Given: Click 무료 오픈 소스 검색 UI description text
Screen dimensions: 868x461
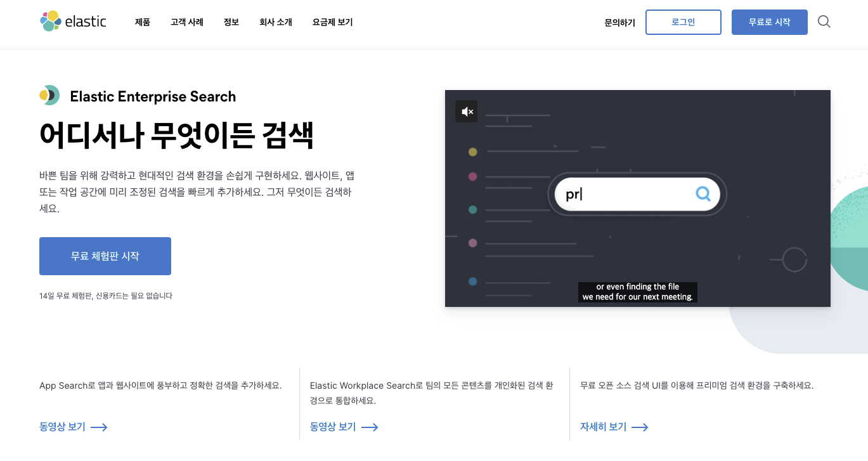Looking at the screenshot, I should [x=697, y=386].
